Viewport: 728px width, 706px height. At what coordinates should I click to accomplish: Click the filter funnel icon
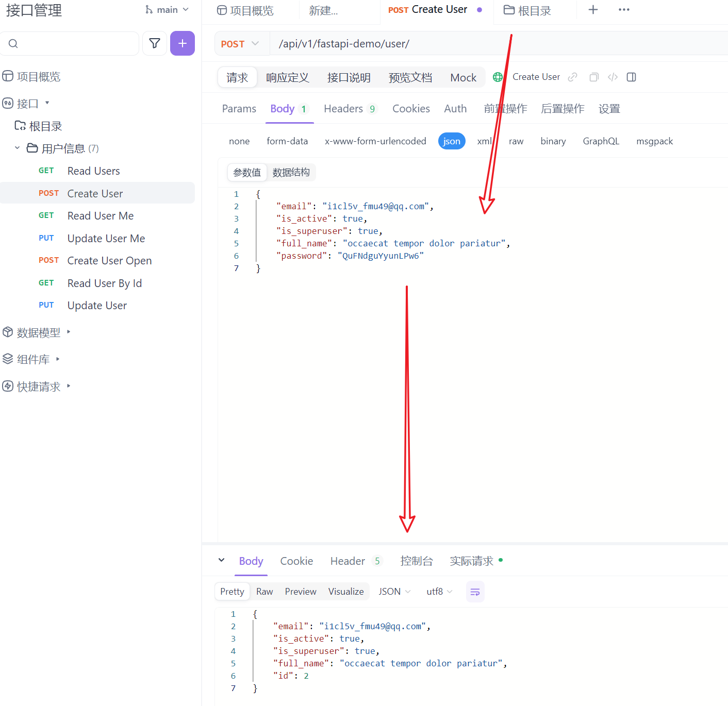click(155, 43)
